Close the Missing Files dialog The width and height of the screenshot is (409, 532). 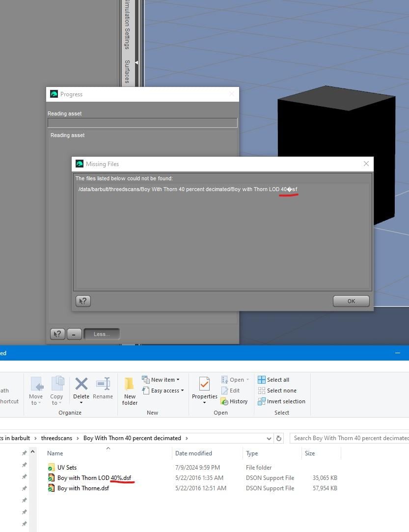coord(366,164)
